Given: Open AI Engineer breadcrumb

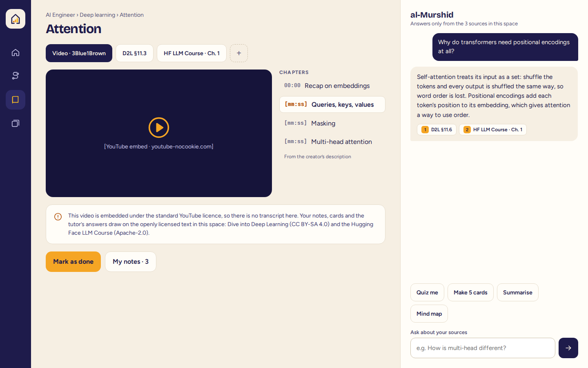Looking at the screenshot, I should 60,15.
